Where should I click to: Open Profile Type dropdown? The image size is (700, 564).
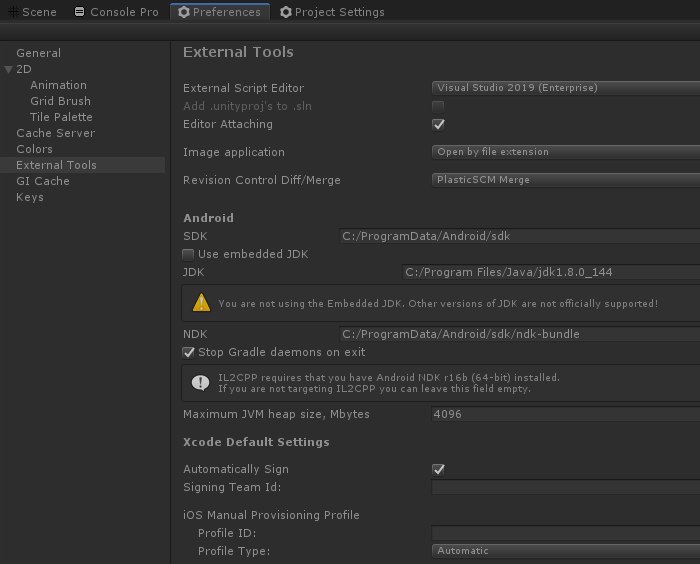(566, 551)
